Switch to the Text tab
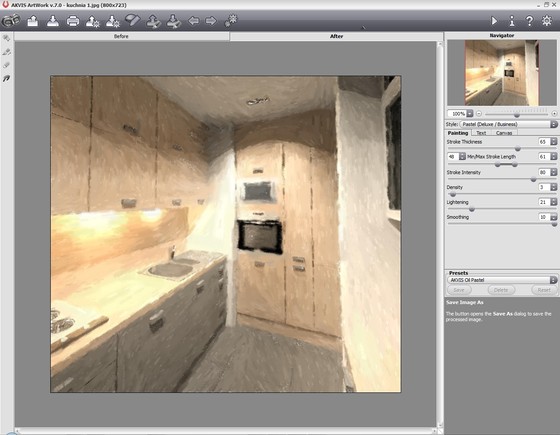Image resolution: width=560 pixels, height=435 pixels. (481, 133)
